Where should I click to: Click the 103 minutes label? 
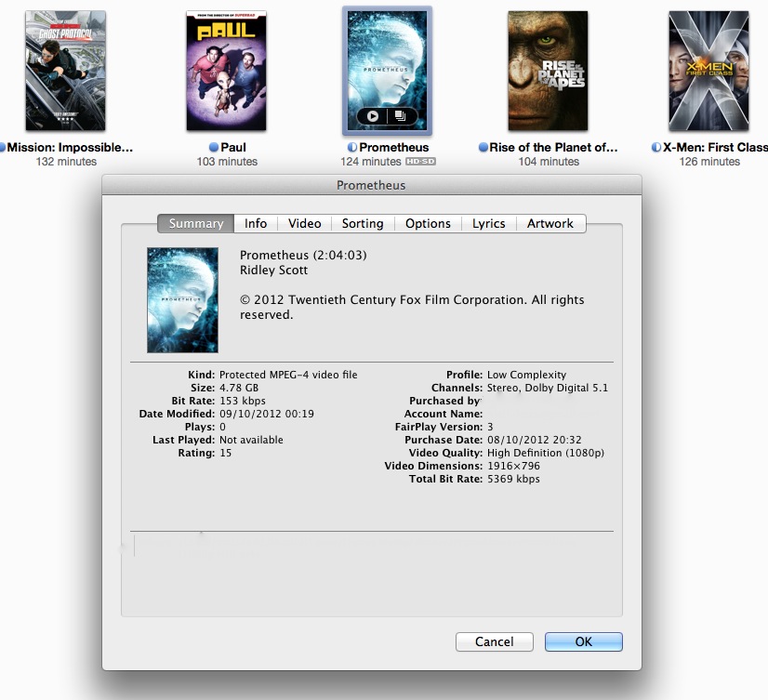coord(227,161)
